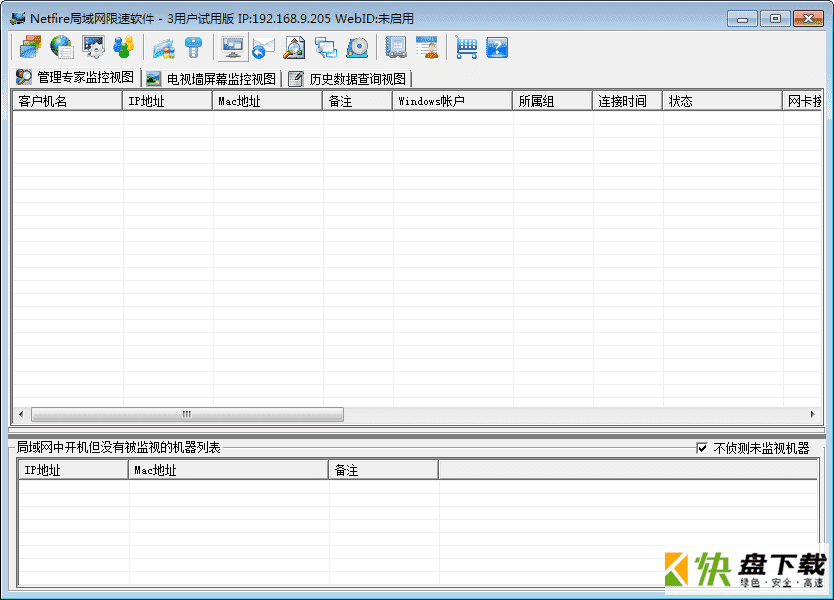Click the horizontal scrollbar thumb

click(187, 414)
